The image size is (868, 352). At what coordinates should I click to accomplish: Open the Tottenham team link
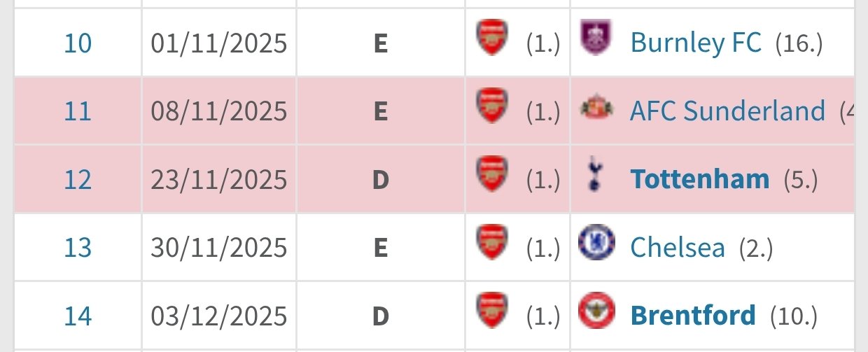699,180
